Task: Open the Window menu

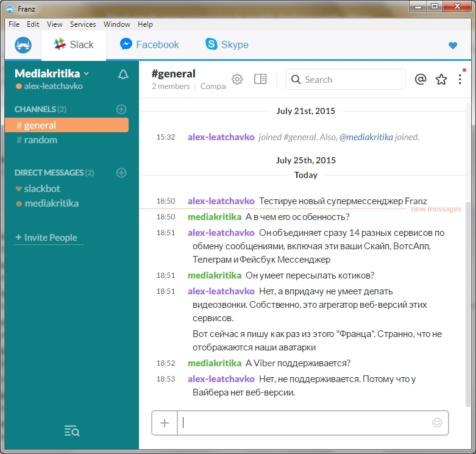Action: tap(117, 24)
